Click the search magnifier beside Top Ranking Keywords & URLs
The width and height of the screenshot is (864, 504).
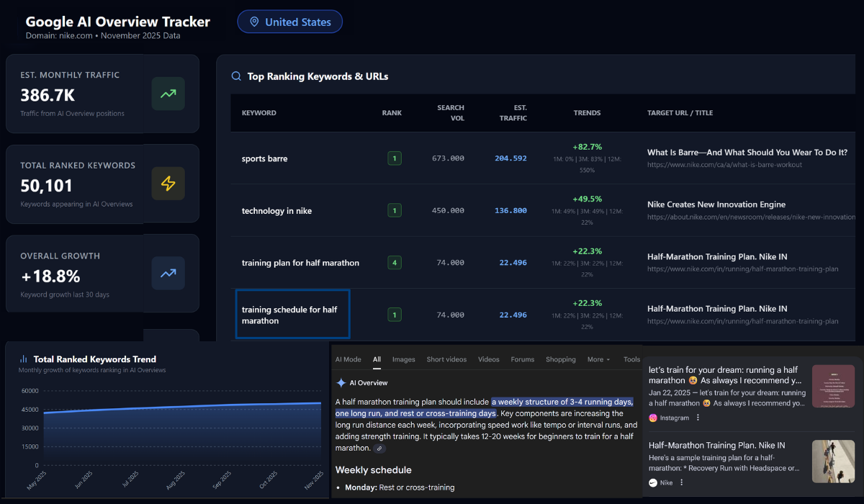(x=236, y=76)
